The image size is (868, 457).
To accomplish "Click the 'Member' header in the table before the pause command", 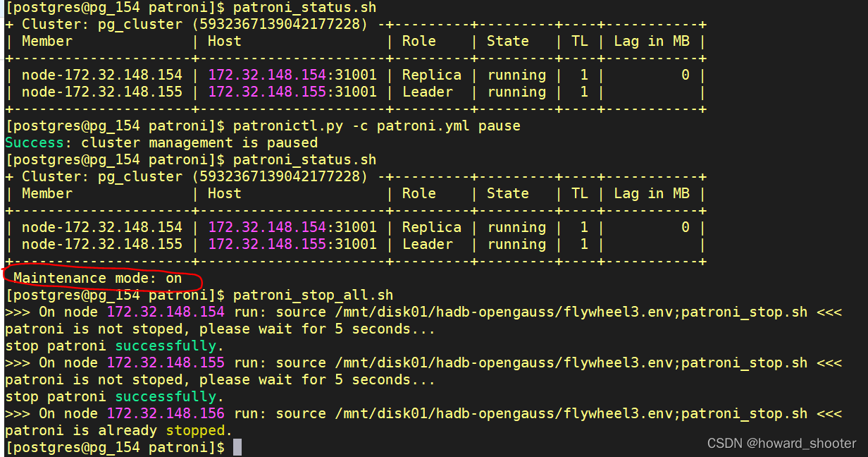I will pyautogui.click(x=47, y=42).
